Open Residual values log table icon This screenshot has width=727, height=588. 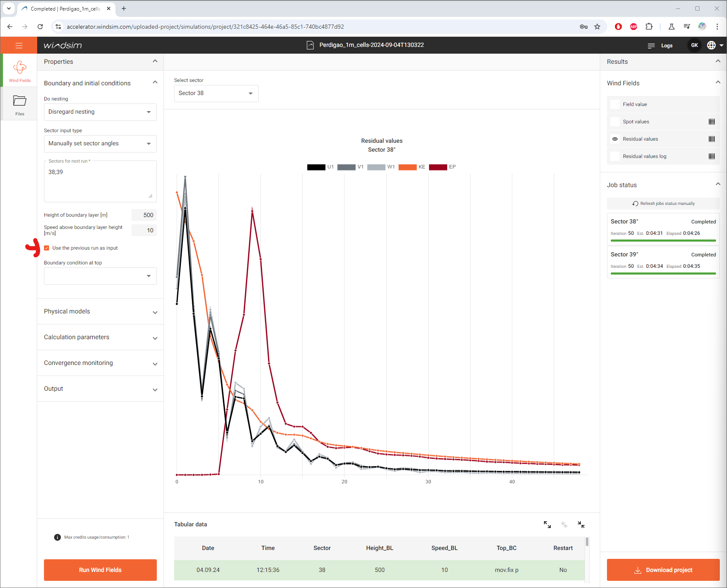point(712,156)
